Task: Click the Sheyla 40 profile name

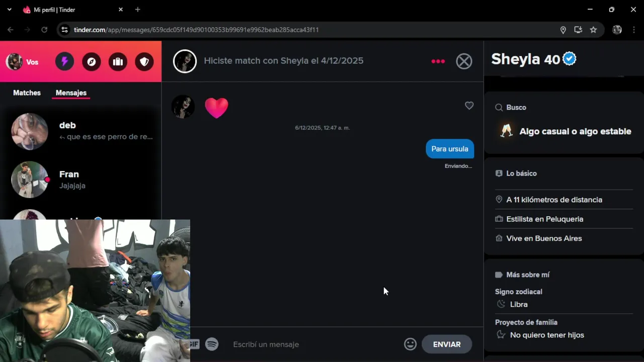Action: click(x=526, y=59)
